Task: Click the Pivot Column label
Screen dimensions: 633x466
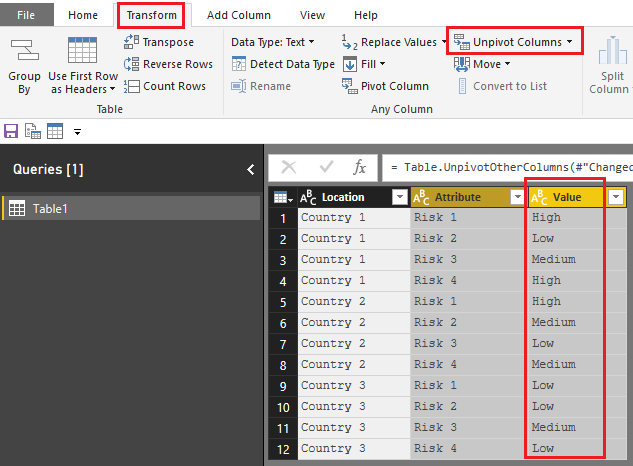Action: (x=395, y=86)
